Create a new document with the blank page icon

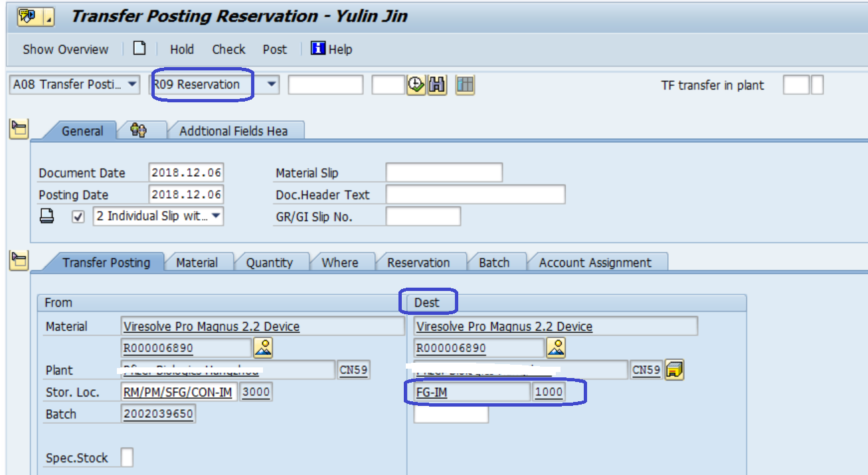pos(137,48)
